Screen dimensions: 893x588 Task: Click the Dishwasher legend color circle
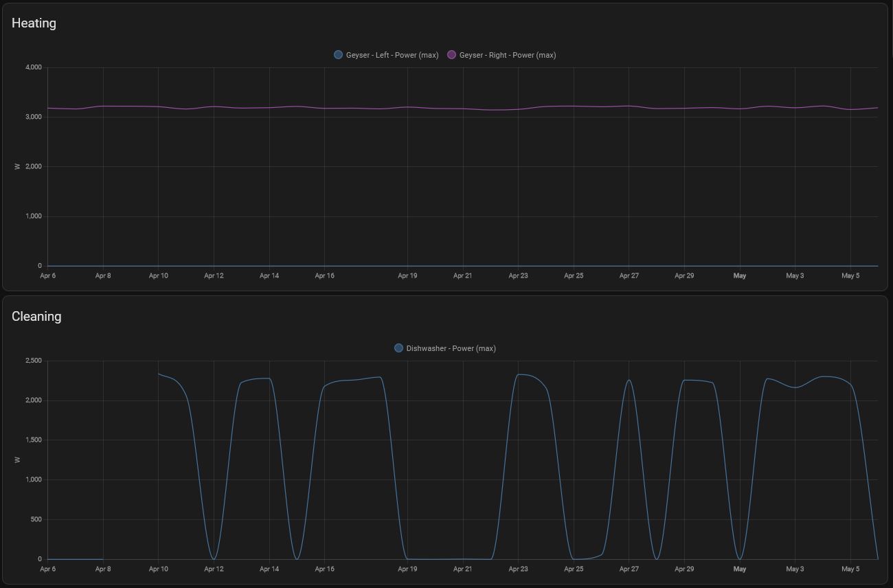coord(398,348)
